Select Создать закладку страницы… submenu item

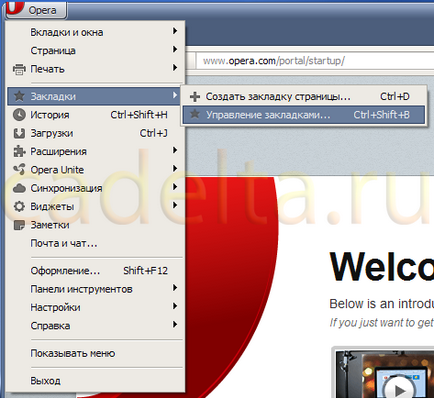(x=304, y=97)
